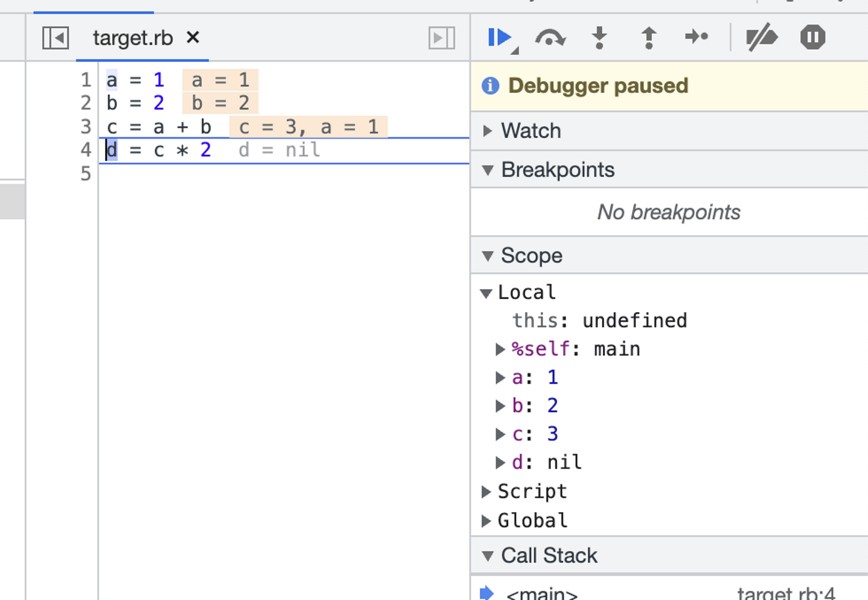Click the Step icon with arrow and dot

coord(697,37)
